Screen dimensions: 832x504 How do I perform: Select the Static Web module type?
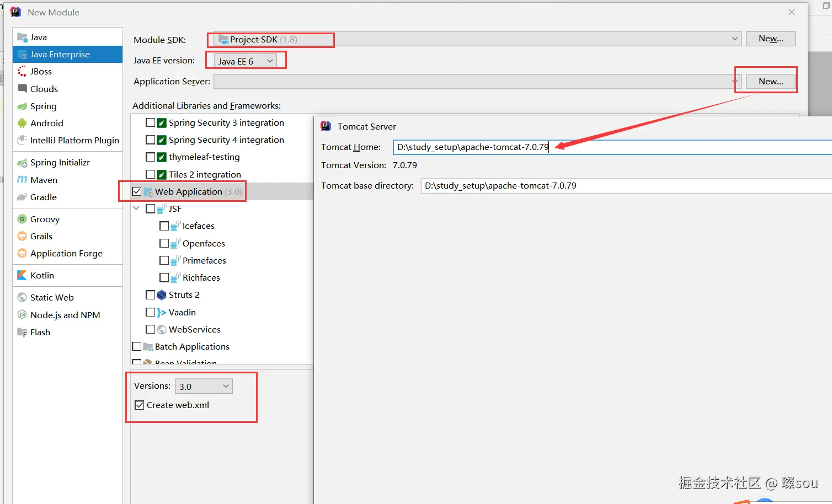(x=67, y=298)
